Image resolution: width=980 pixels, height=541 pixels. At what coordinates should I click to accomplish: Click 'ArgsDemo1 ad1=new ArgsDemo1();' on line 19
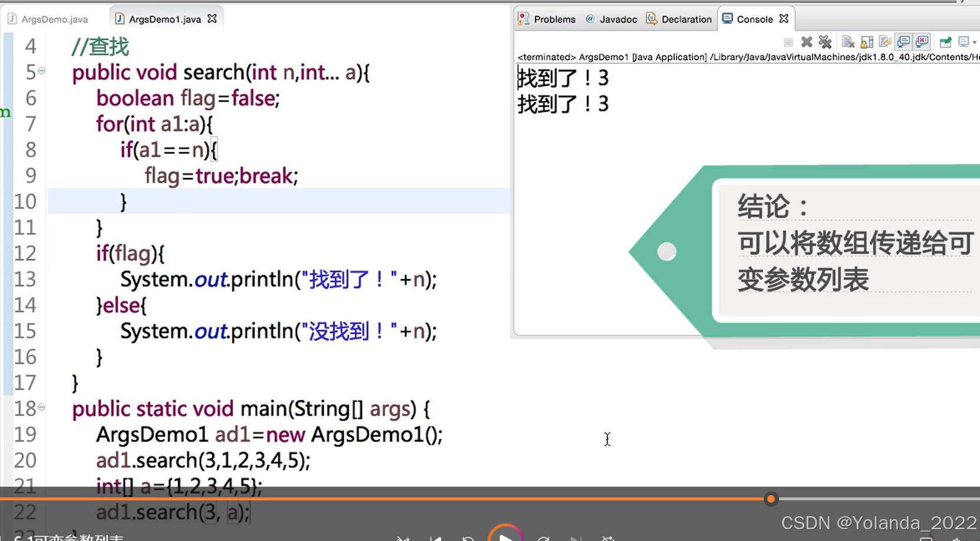(x=269, y=435)
